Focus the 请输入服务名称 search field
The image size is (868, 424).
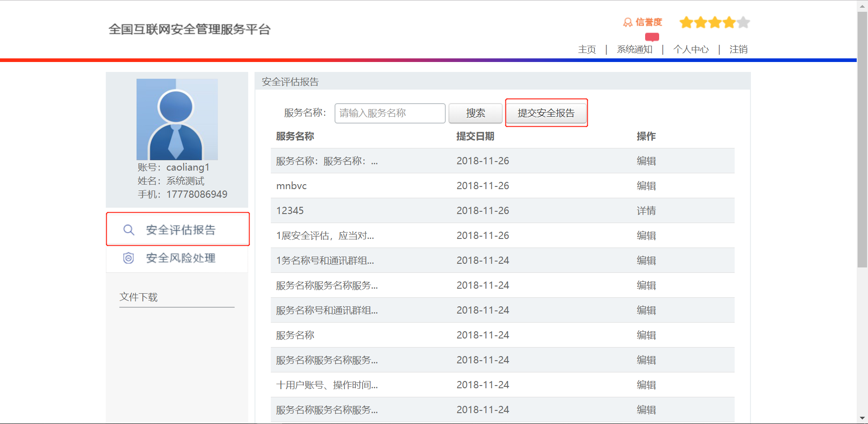pos(390,113)
